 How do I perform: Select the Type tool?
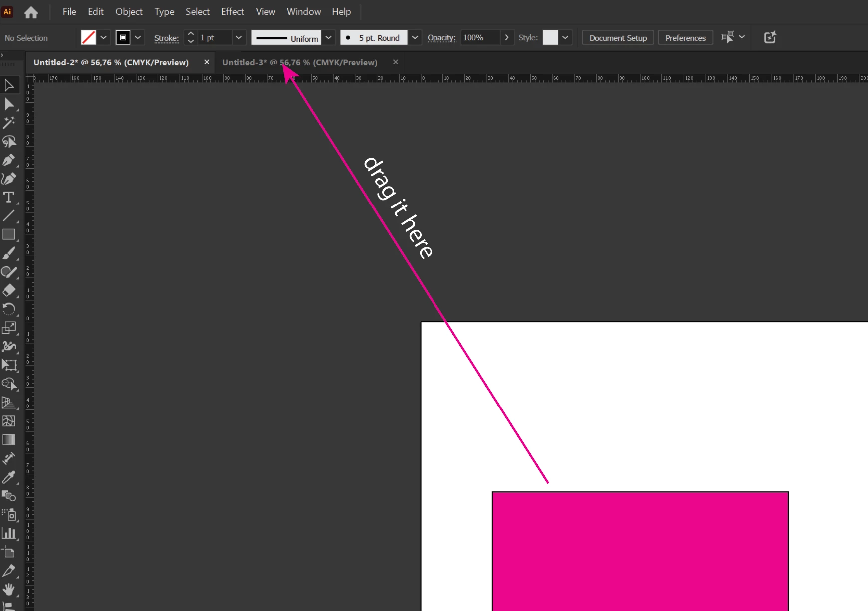click(9, 198)
